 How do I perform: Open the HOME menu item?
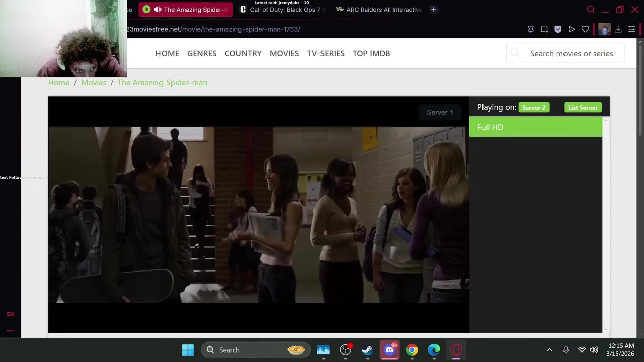click(167, 53)
